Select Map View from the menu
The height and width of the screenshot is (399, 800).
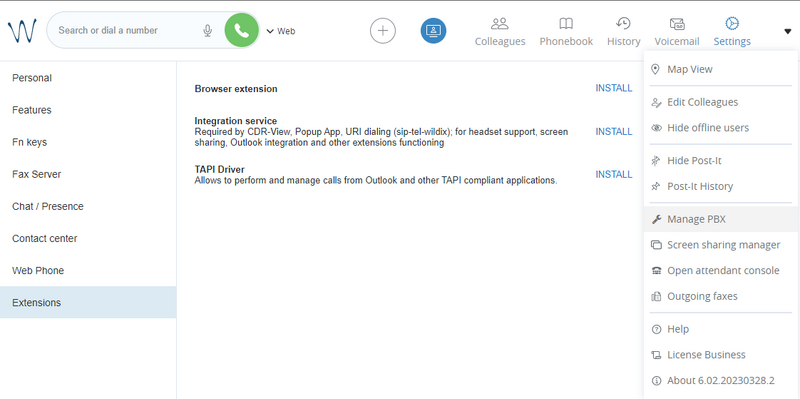point(720,69)
